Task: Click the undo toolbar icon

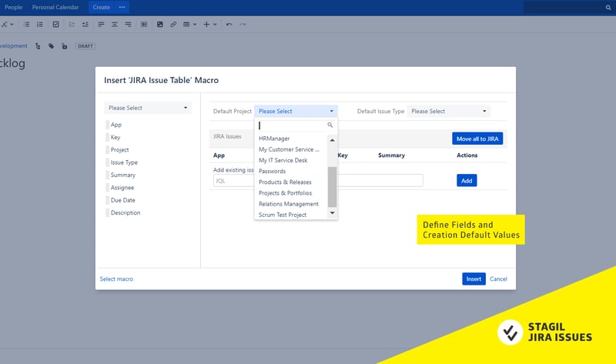Action: 229,25
